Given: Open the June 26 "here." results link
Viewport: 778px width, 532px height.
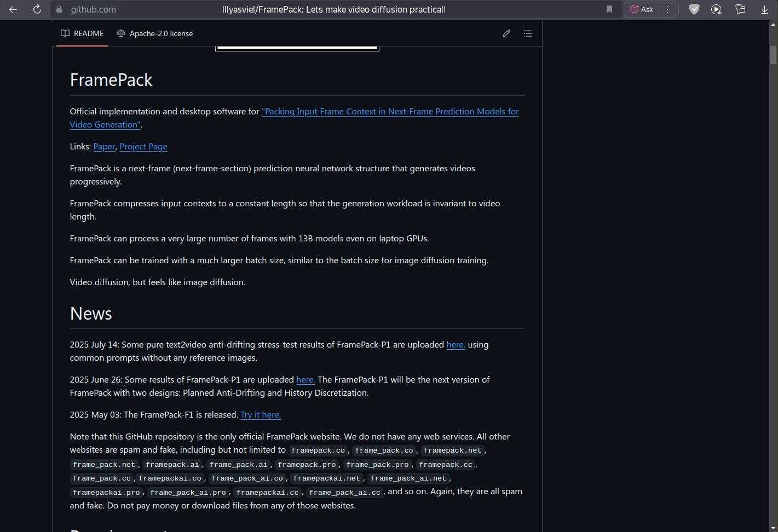Looking at the screenshot, I should point(306,380).
